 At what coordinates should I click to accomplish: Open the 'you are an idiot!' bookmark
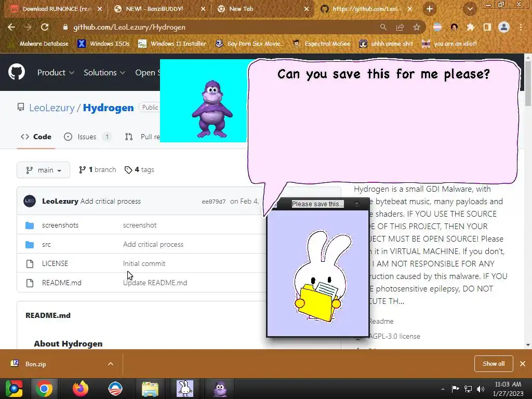coord(449,44)
